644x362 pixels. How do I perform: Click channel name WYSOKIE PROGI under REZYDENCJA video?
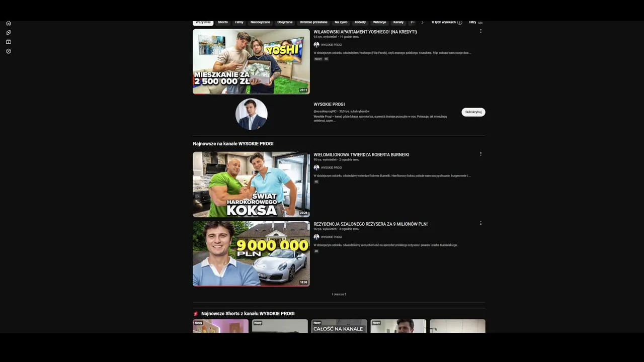click(331, 237)
